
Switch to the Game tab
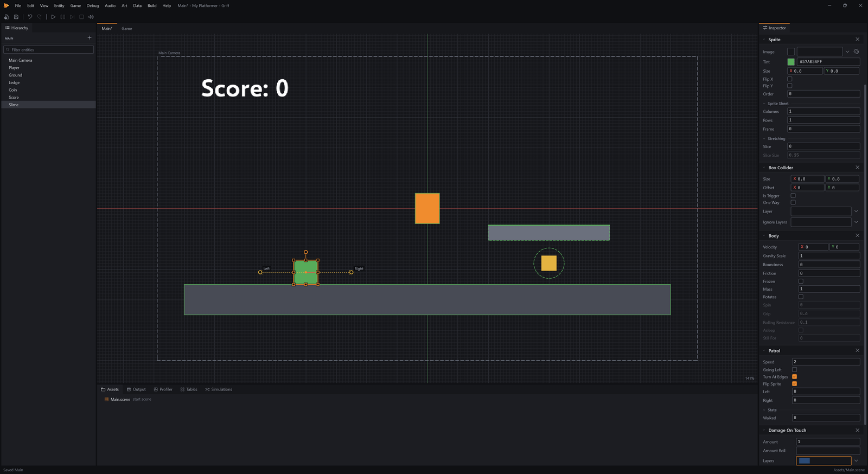click(x=127, y=29)
